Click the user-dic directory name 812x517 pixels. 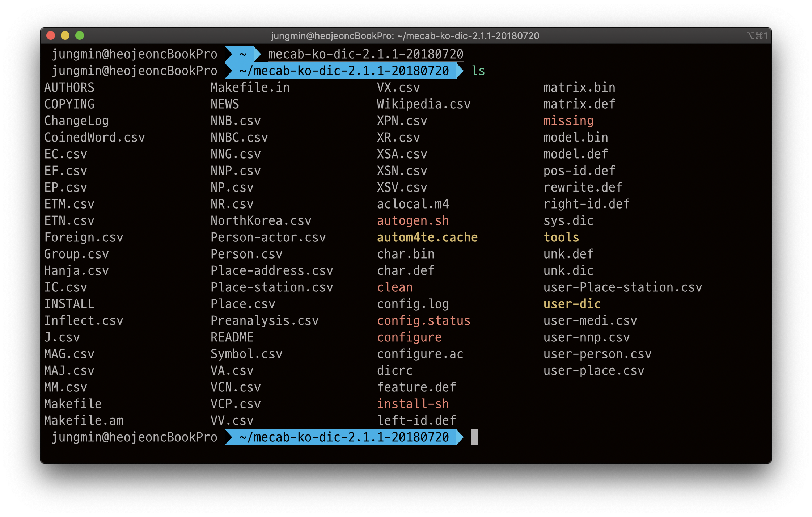click(x=572, y=304)
